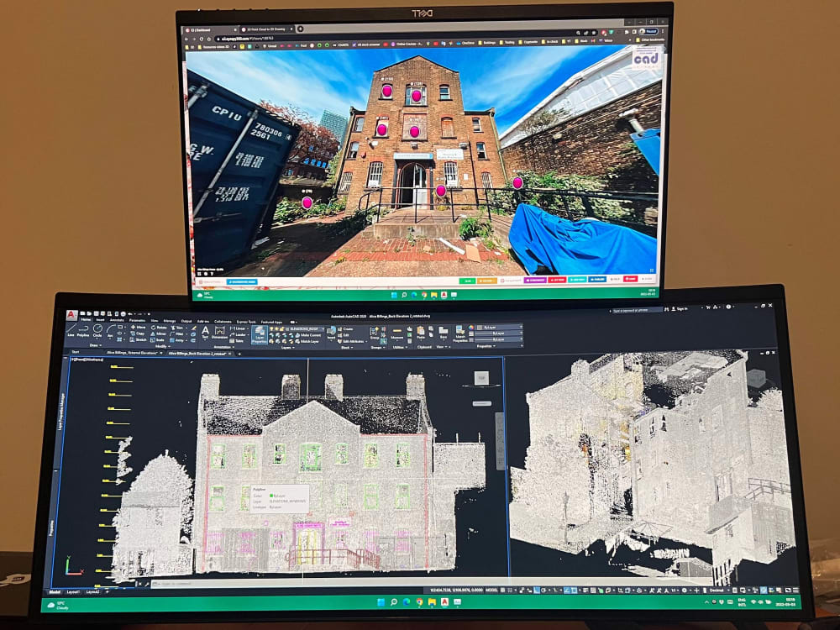Click Edit Attributes in Block panel

(353, 341)
